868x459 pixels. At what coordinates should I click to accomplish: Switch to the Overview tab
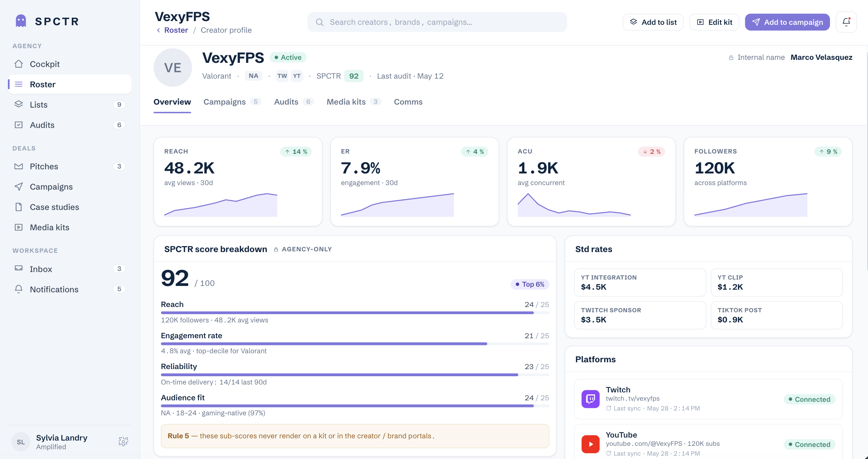172,102
